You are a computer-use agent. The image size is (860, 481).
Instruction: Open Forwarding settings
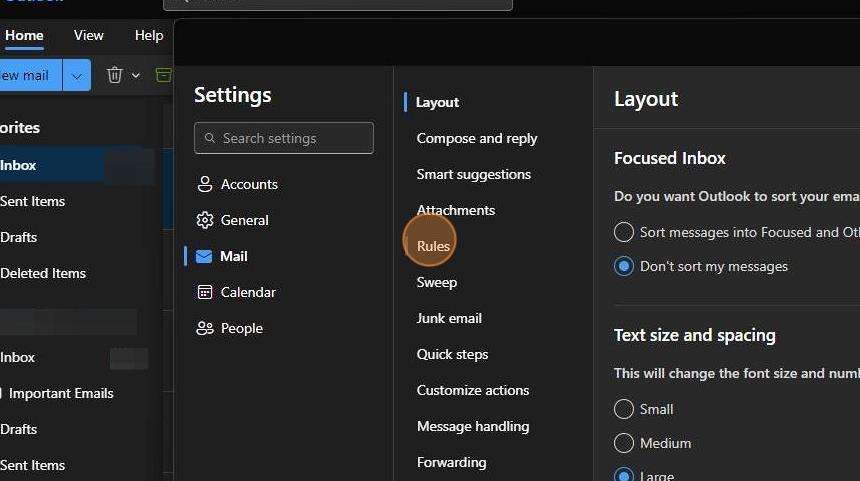[451, 462]
